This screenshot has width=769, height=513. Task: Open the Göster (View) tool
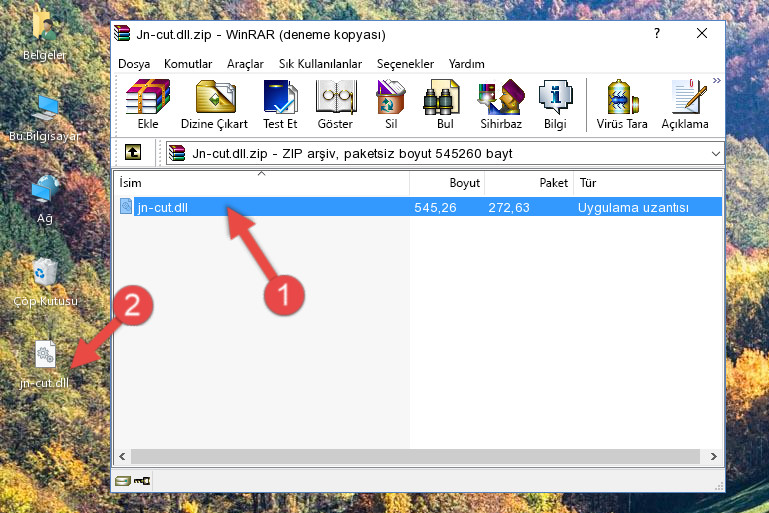(x=335, y=104)
